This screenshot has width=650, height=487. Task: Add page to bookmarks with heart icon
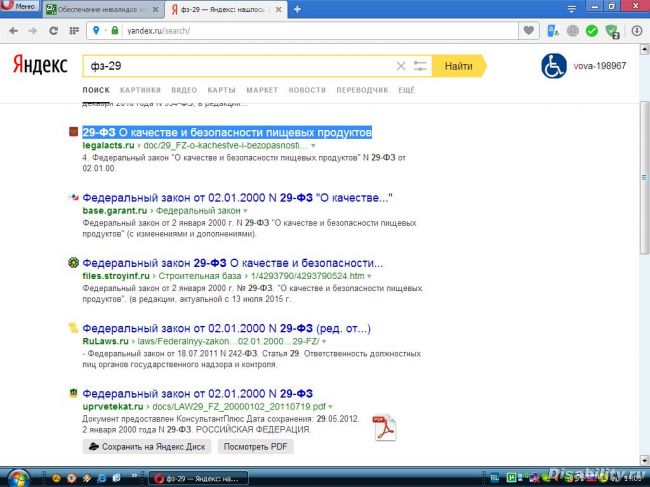[x=529, y=31]
